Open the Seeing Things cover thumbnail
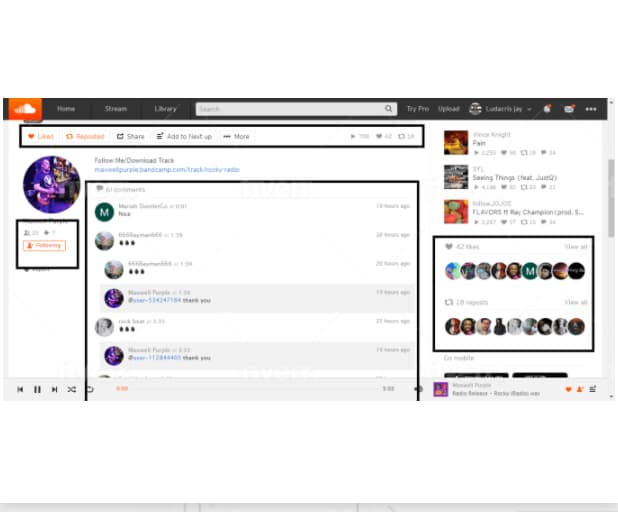This screenshot has width=618, height=512. tap(456, 177)
